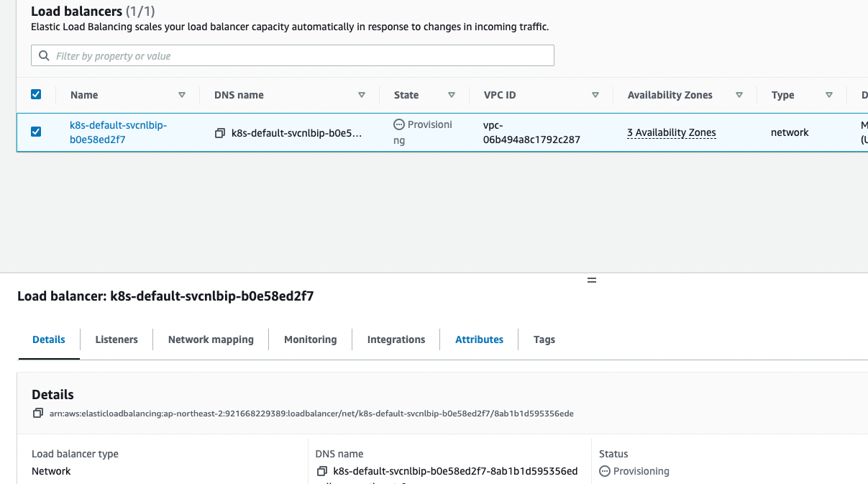Open the Tags tab

pyautogui.click(x=544, y=339)
